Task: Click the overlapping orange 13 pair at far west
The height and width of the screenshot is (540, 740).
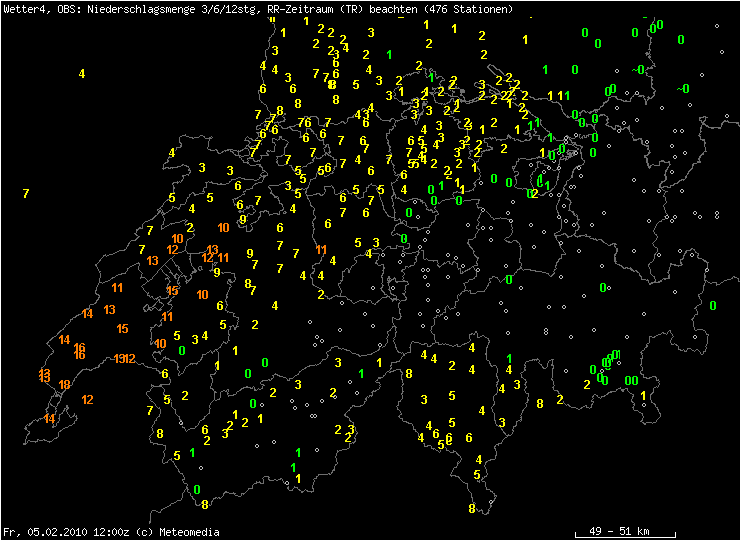Action: (x=44, y=375)
